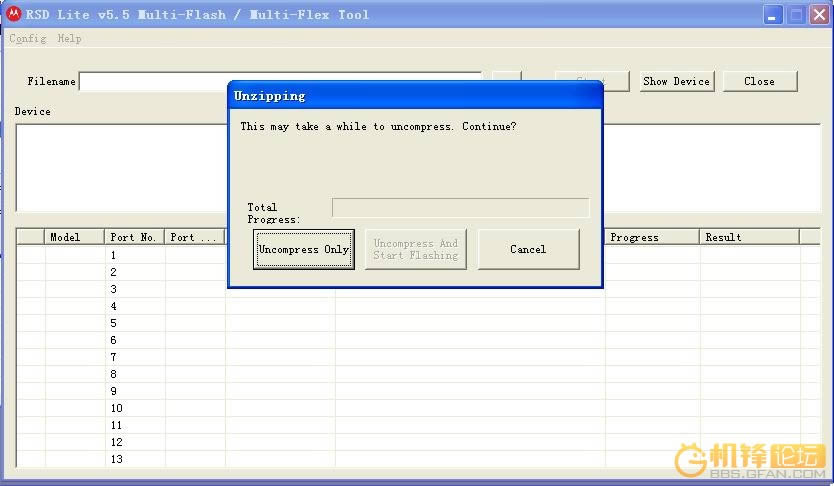Viewport: 834px width, 486px height.
Task: Click the Total Progress bar
Action: tap(460, 208)
